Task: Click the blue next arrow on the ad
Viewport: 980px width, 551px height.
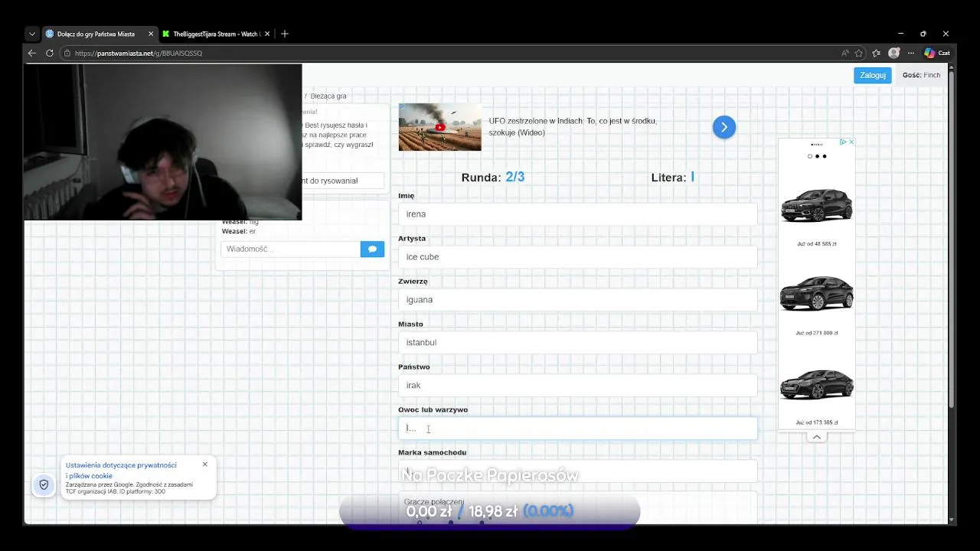Action: tap(724, 127)
